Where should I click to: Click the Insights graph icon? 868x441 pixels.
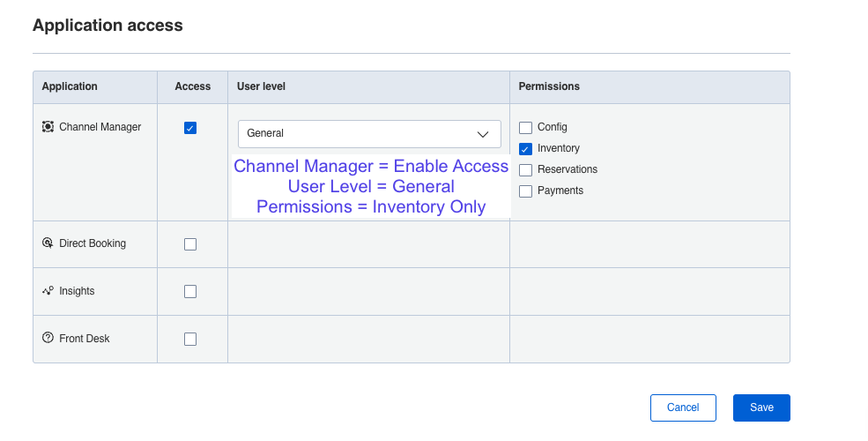pyautogui.click(x=48, y=291)
